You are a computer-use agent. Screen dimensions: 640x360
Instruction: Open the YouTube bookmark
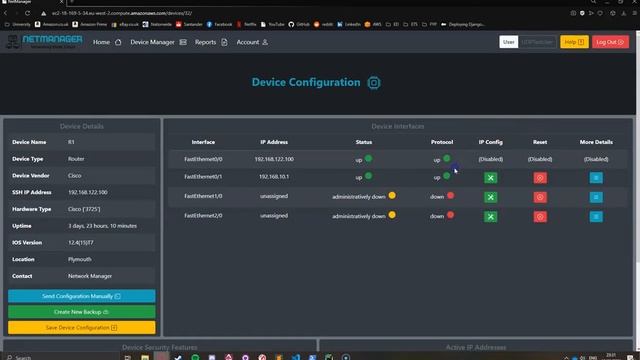(x=272, y=24)
